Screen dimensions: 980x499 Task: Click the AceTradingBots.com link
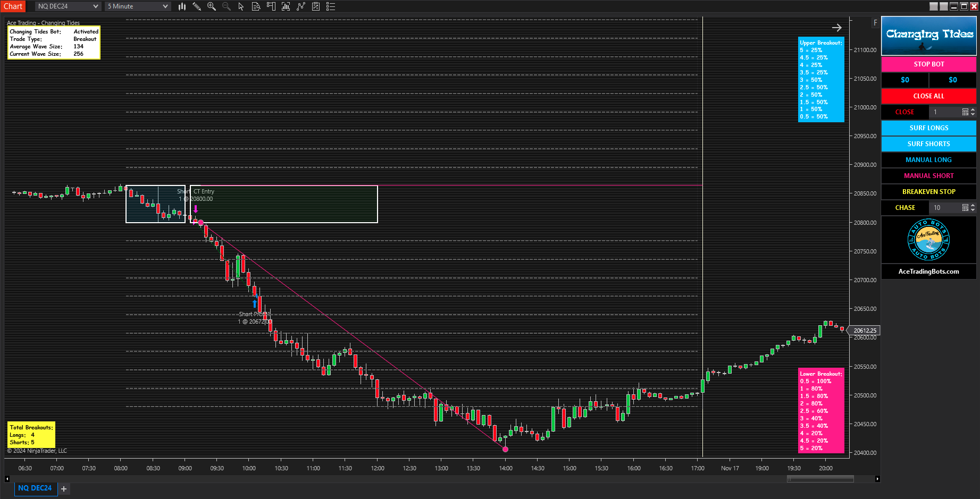(x=929, y=272)
